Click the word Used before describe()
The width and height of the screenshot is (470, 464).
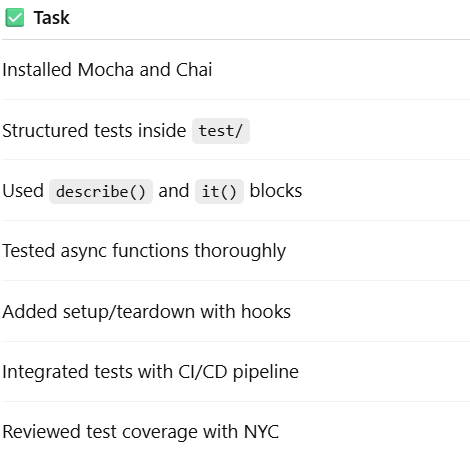[23, 191]
